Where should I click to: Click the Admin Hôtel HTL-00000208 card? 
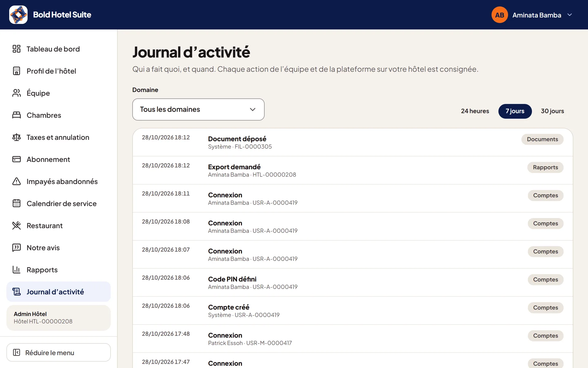(x=58, y=318)
